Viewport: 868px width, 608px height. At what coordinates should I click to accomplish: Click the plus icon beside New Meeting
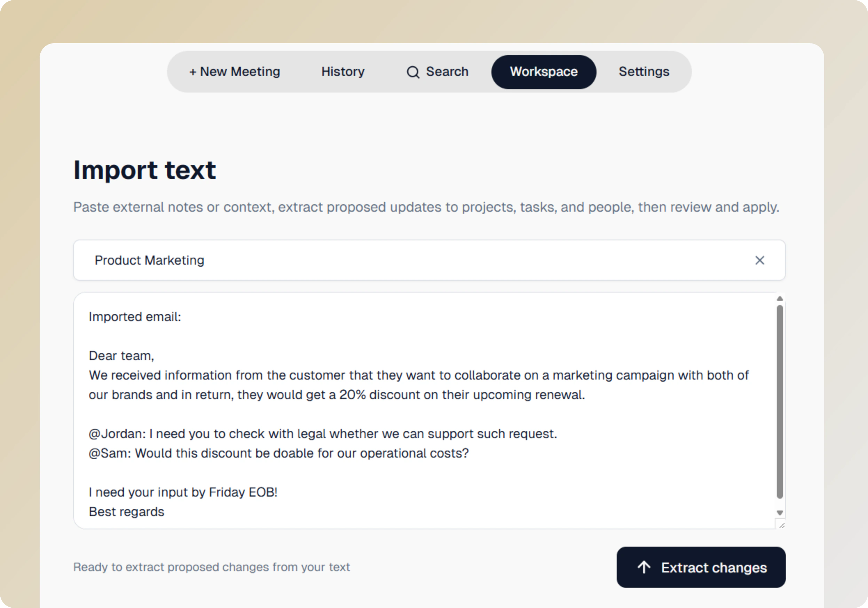click(x=193, y=71)
